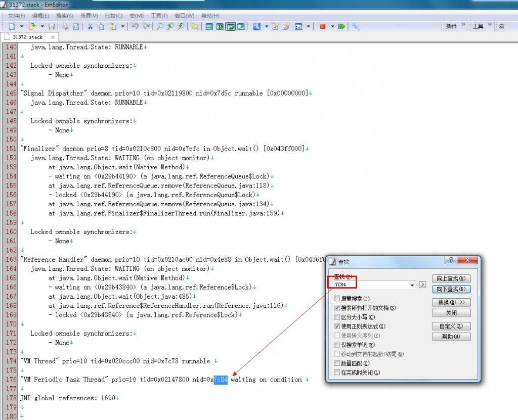Close the 31372.stack tab

tap(53, 37)
